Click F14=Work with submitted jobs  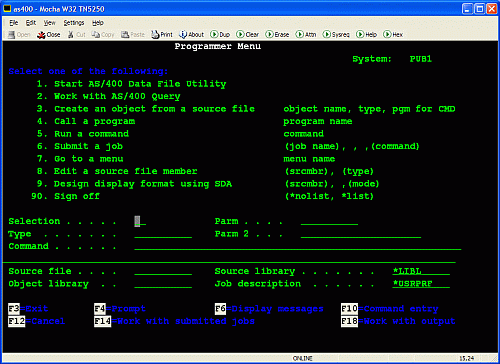[174, 321]
